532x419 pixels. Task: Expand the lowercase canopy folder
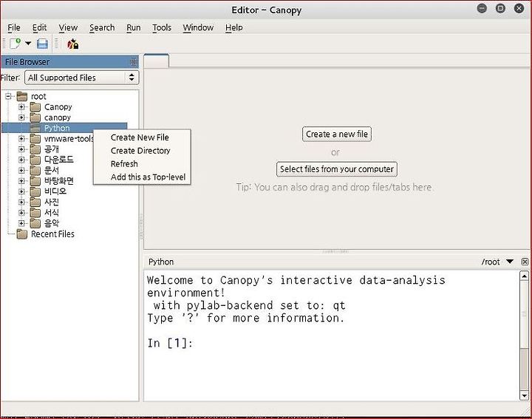coord(21,117)
